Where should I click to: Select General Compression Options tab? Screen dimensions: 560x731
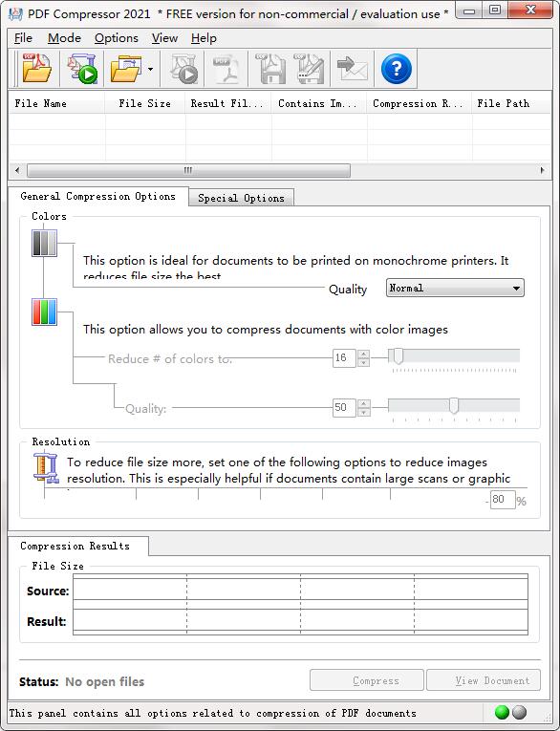(97, 196)
